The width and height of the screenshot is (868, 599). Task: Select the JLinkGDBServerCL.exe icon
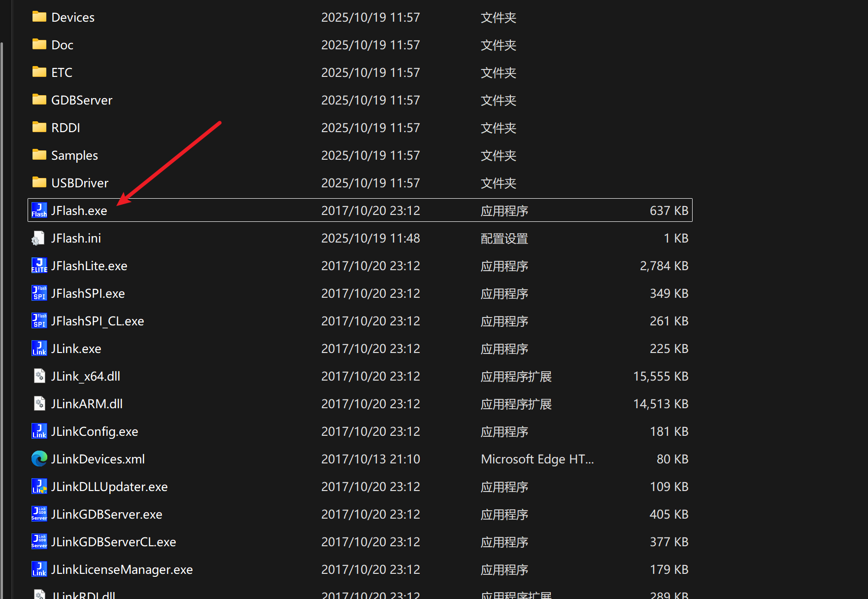point(39,541)
